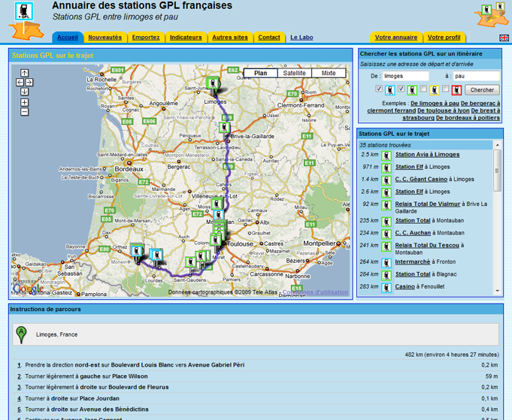
Task: Click the station list scrollbar down arrow
Action: (497, 291)
